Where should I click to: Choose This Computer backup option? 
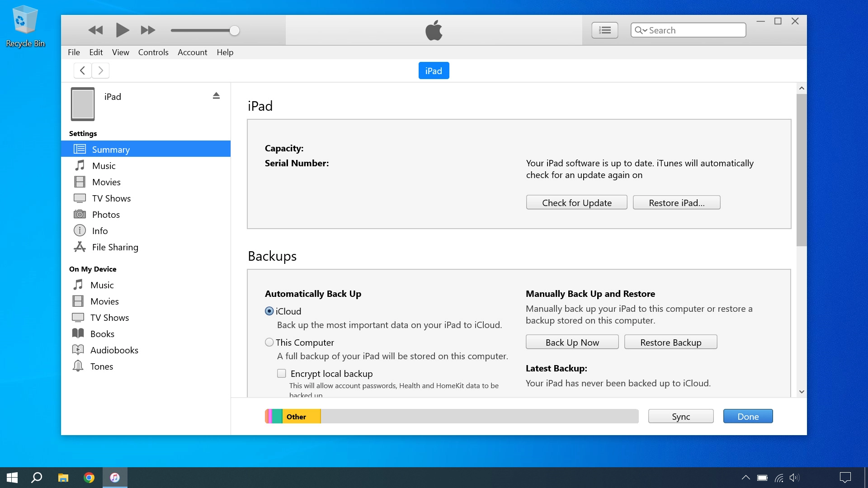(x=269, y=343)
